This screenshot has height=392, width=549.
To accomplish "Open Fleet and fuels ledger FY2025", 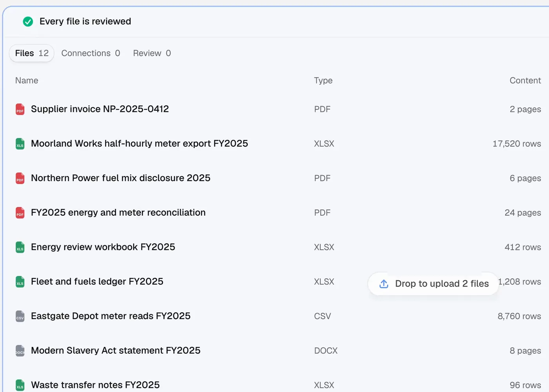I will click(97, 281).
